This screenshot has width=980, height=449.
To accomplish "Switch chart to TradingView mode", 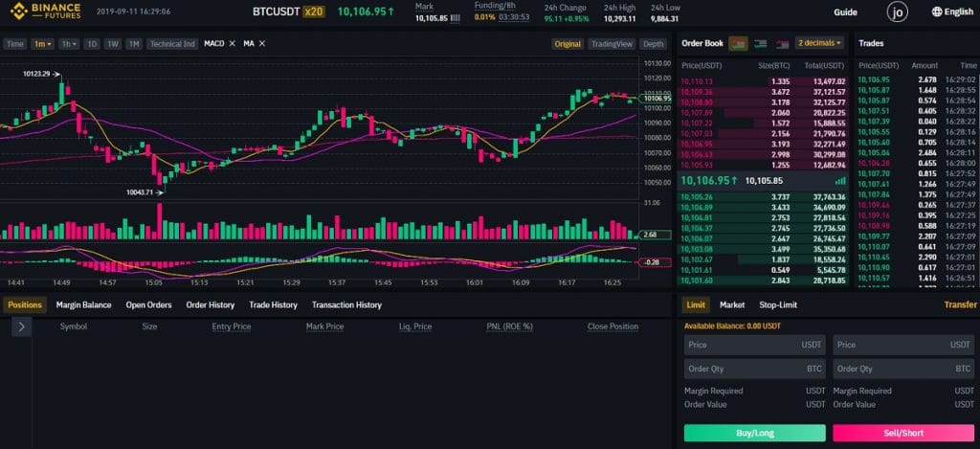I will [x=612, y=44].
